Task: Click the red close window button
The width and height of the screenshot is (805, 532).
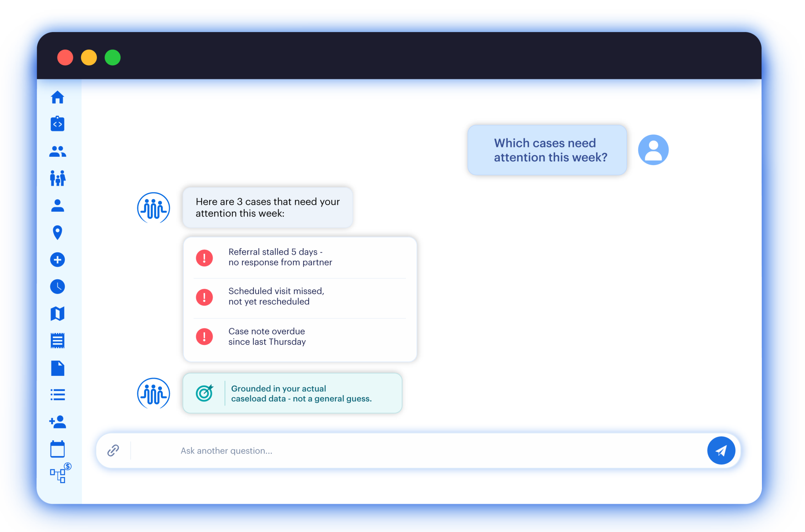Action: 65,58
